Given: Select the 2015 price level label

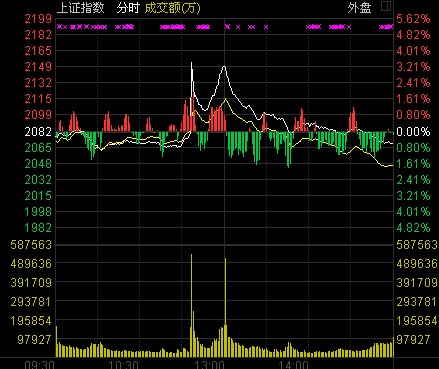Looking at the screenshot, I should click(x=38, y=196).
